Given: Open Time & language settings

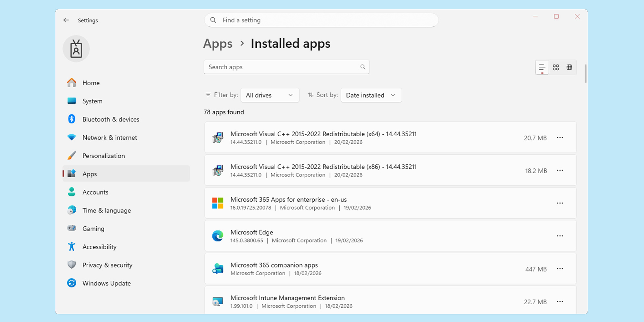Looking at the screenshot, I should point(107,210).
